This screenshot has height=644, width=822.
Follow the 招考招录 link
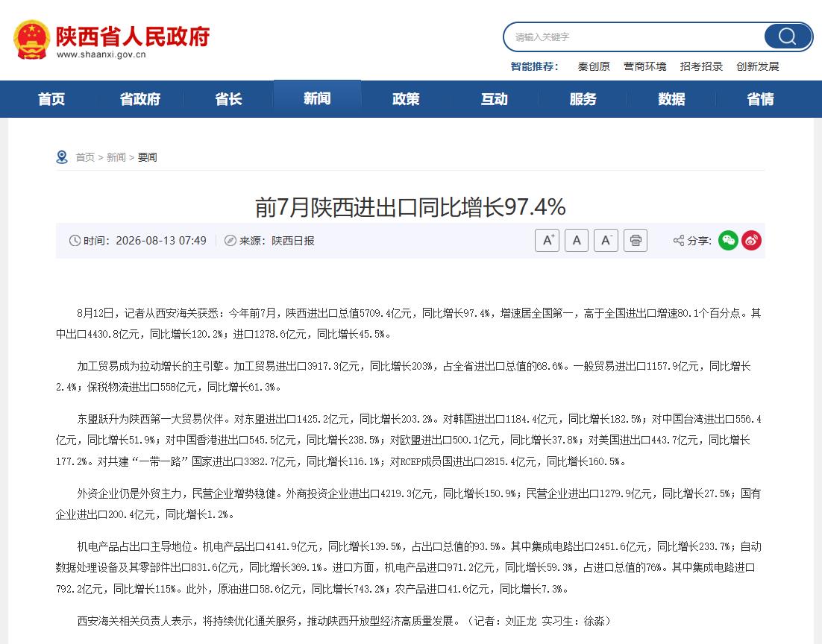point(701,66)
